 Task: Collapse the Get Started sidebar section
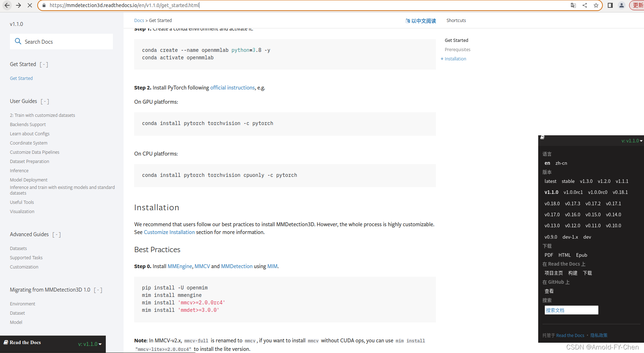(x=44, y=64)
